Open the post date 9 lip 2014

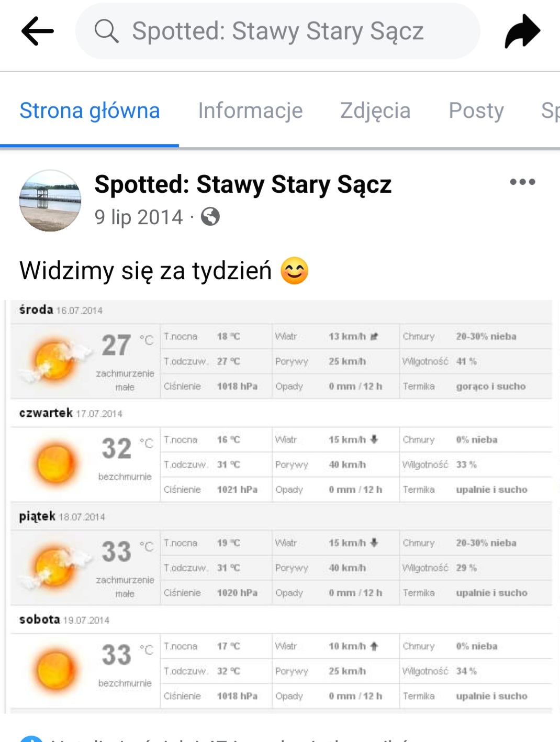[x=139, y=217]
